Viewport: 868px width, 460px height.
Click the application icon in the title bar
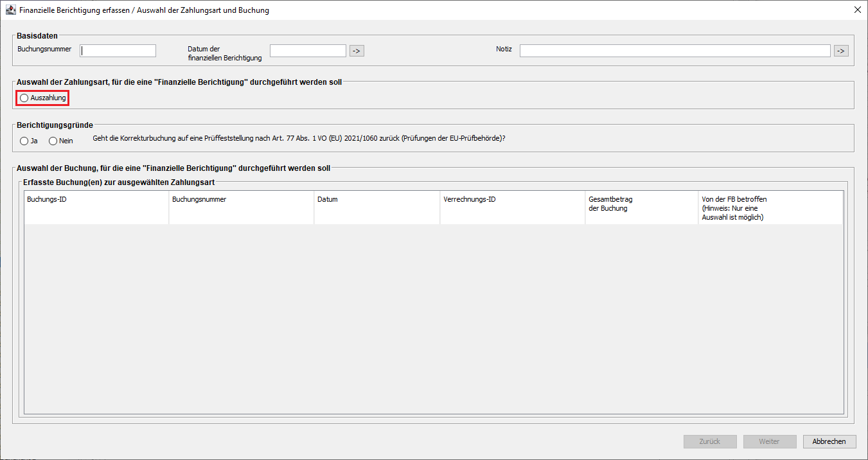[x=10, y=10]
